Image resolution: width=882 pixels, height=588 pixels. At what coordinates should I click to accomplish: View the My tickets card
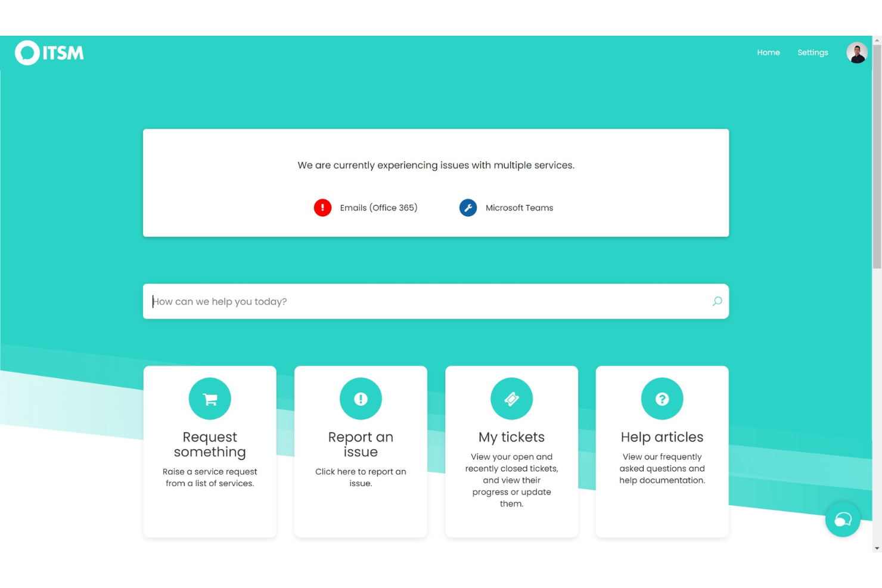[511, 451]
